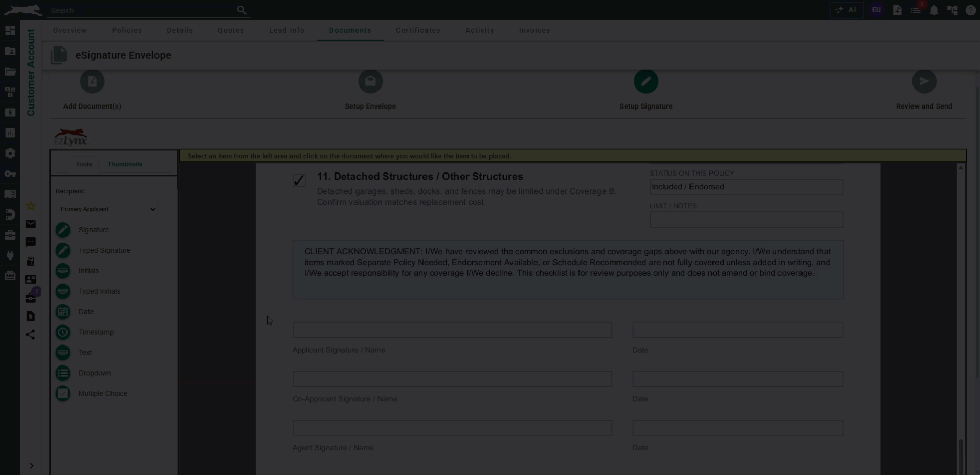This screenshot has height=475, width=980.
Task: Expand the left sidebar chevron
Action: 31,466
